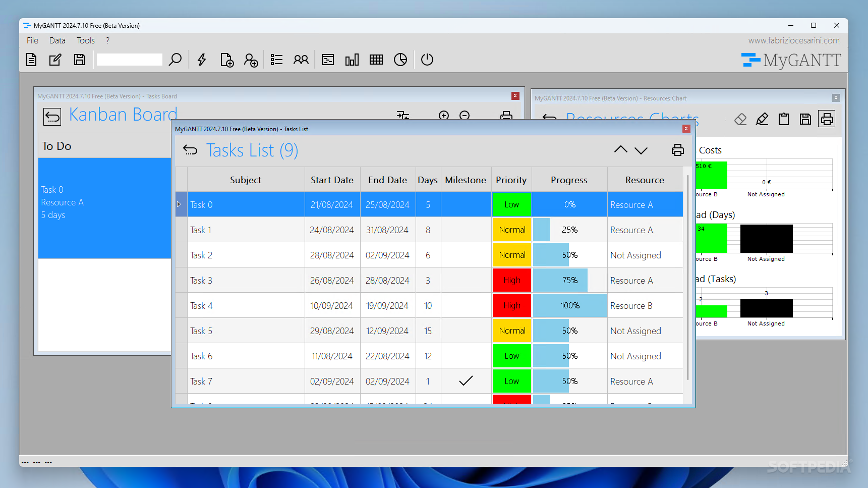Open the bar chart toolbar icon

tap(352, 60)
